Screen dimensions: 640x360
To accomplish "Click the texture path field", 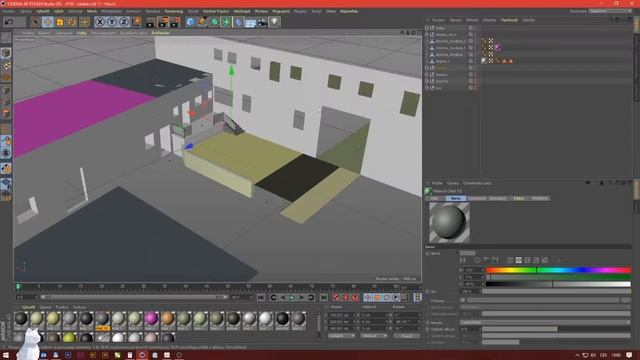I will coord(542,300).
